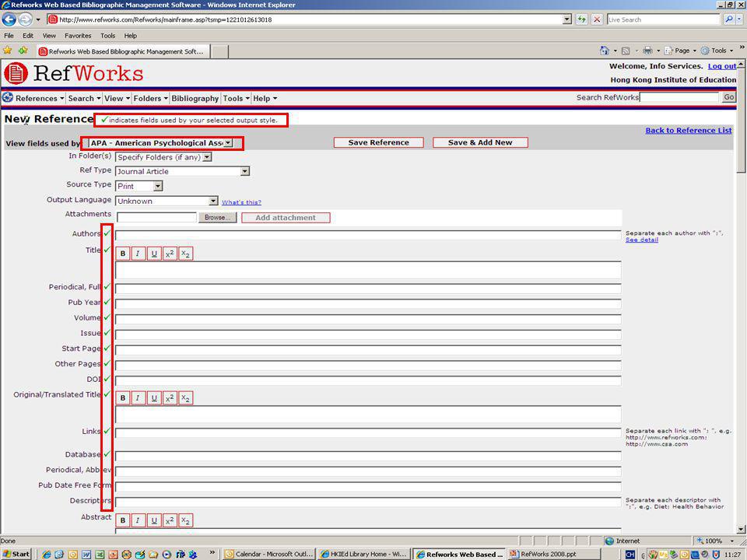This screenshot has height=560, width=747.
Task: Open the RefWorks Search menu
Action: click(x=84, y=98)
